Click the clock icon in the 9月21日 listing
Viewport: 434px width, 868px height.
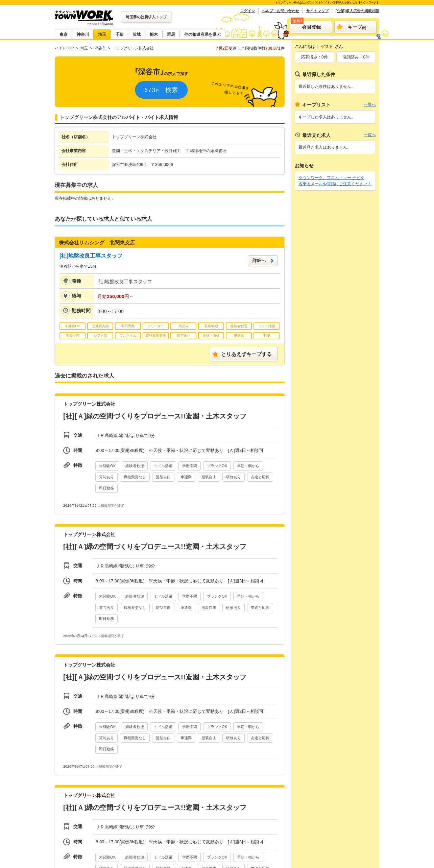point(67,450)
